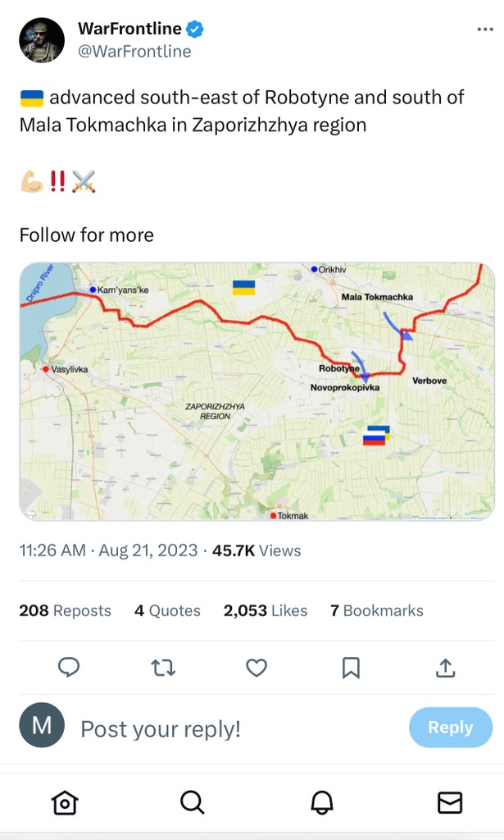Click the WarFrontline display name
Viewport: 504px width, 840px height.
(129, 29)
